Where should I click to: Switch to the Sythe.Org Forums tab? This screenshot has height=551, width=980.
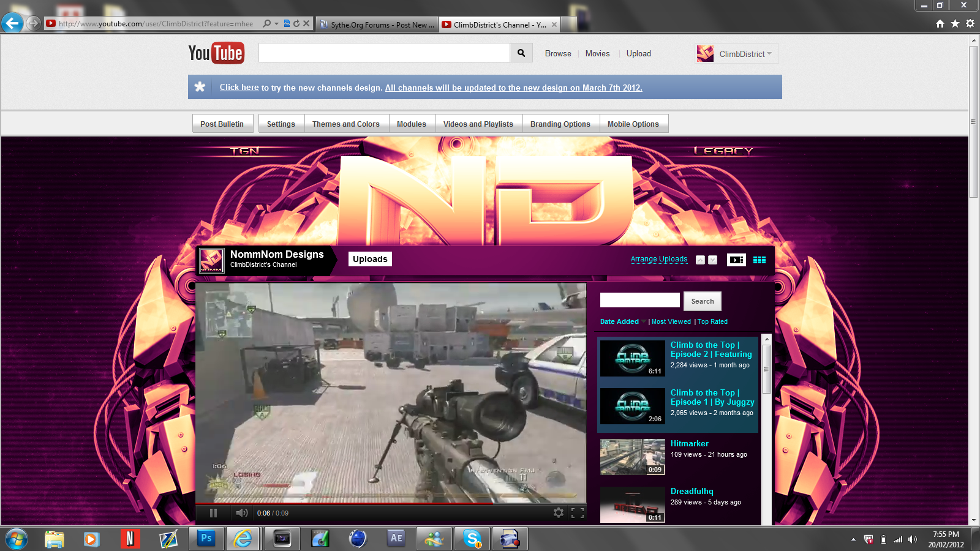tap(377, 24)
